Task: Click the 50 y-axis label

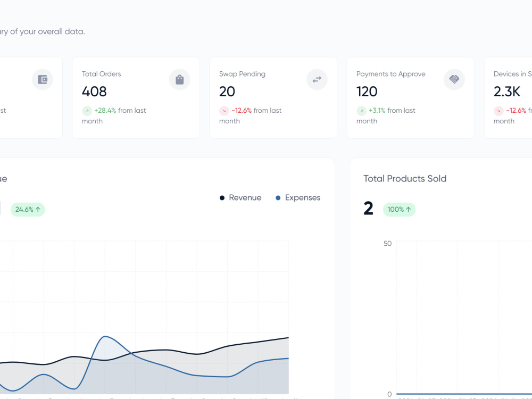Action: pos(387,243)
